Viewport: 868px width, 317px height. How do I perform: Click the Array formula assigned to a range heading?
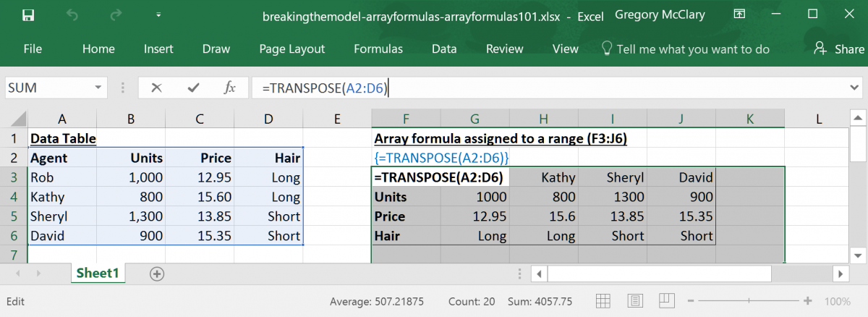[x=501, y=138]
